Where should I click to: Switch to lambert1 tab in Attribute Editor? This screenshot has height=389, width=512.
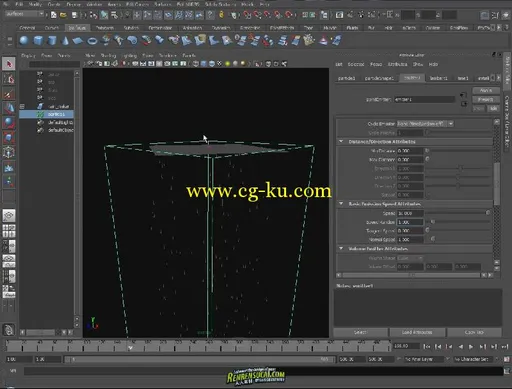[438, 78]
